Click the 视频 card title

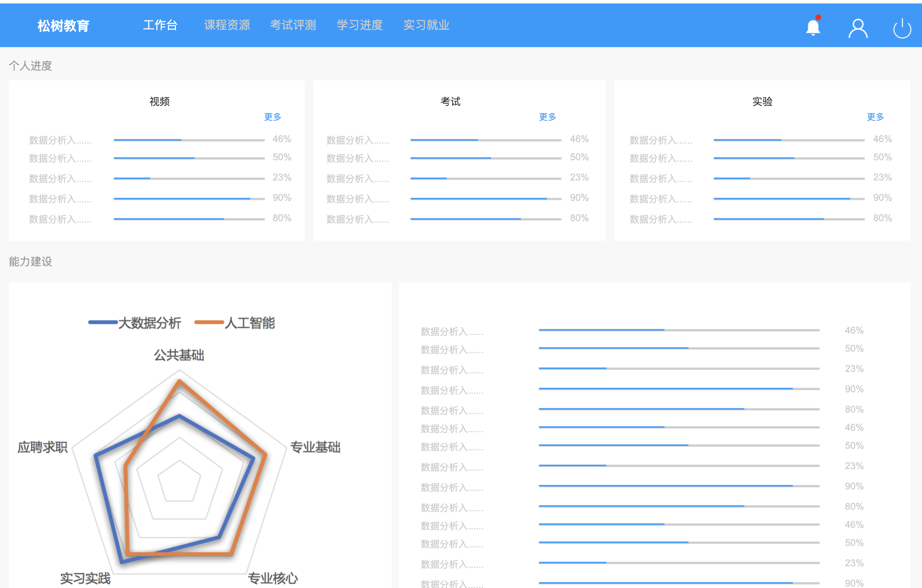pyautogui.click(x=159, y=102)
